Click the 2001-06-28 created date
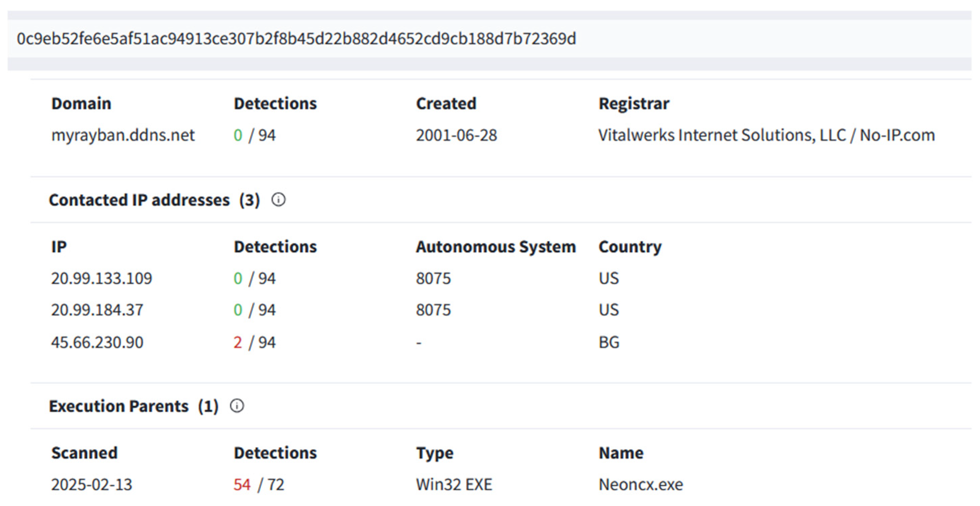 (456, 135)
